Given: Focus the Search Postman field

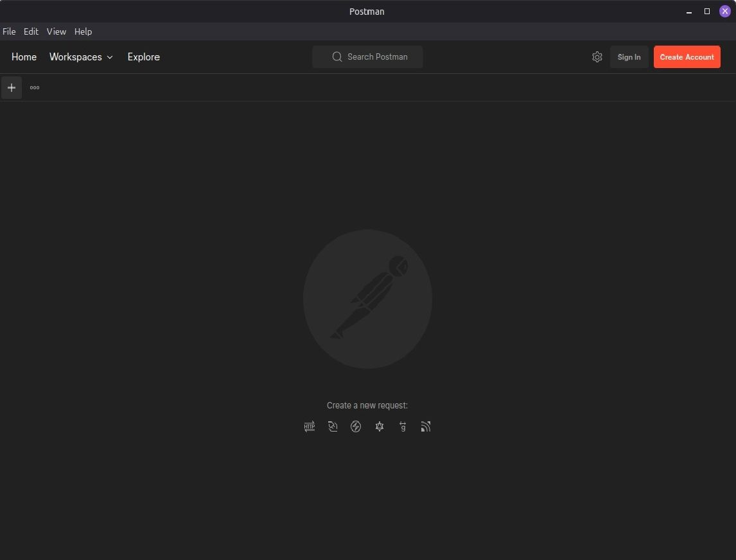Looking at the screenshot, I should tap(367, 57).
